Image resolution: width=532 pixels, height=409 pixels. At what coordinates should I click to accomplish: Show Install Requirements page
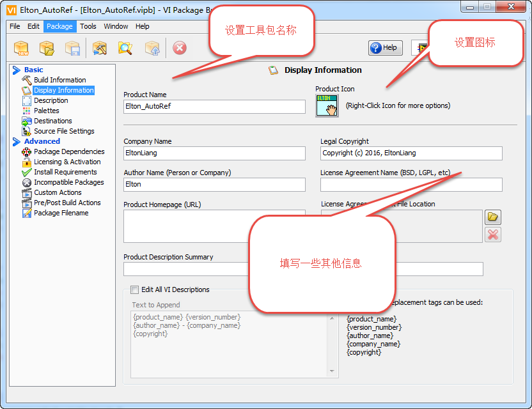(x=65, y=172)
